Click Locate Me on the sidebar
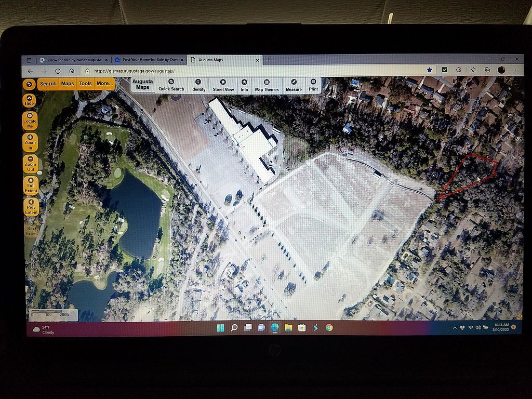Viewport: 532px width, 399px height. tap(30, 121)
